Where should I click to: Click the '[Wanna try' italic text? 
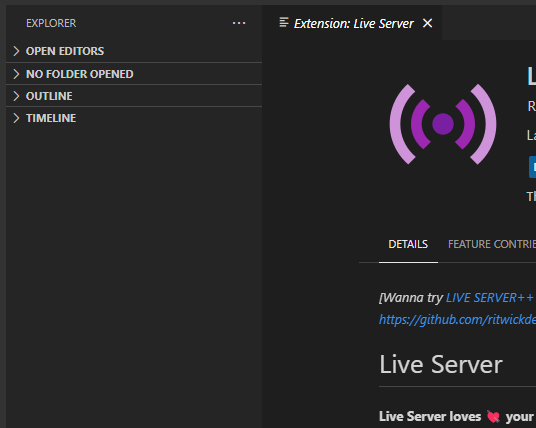click(x=411, y=298)
